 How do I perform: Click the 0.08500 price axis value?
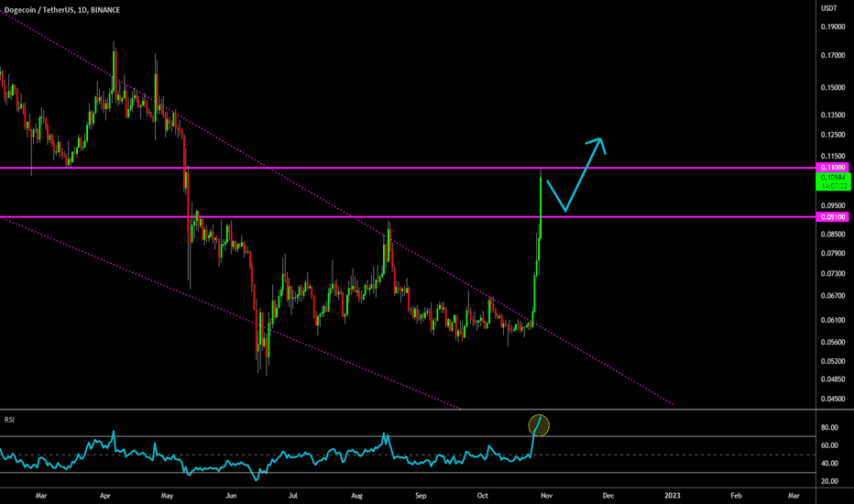(833, 235)
